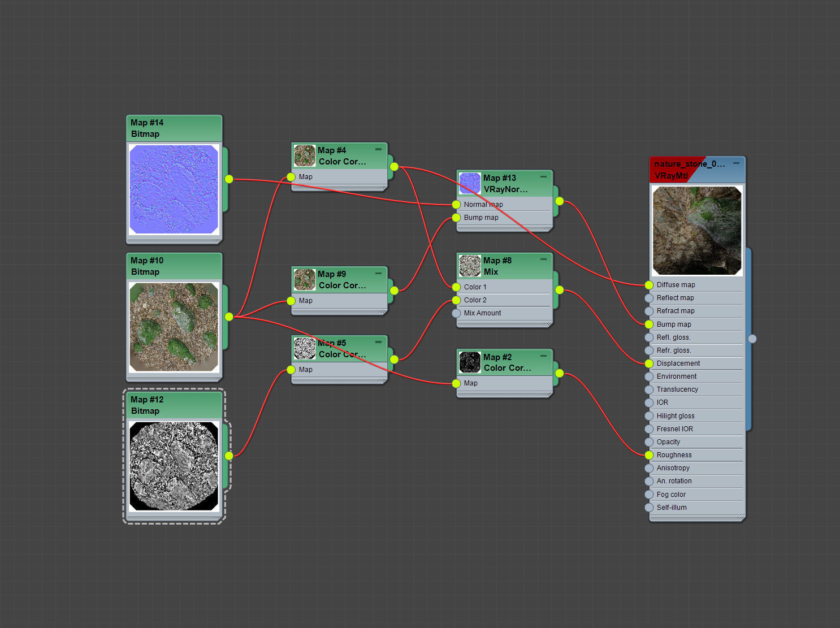Click the Map #4 node output socket
Screen dimensions: 840x628
coord(394,167)
